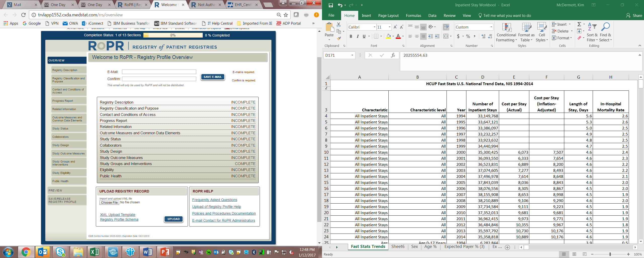Expand the Name Box dropdown arrow
644x258 pixels.
point(352,55)
